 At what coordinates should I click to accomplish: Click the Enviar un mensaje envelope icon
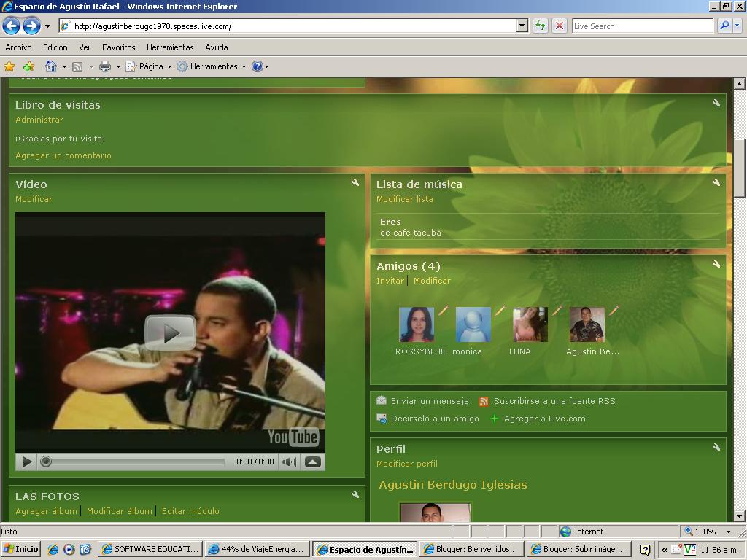tap(382, 400)
